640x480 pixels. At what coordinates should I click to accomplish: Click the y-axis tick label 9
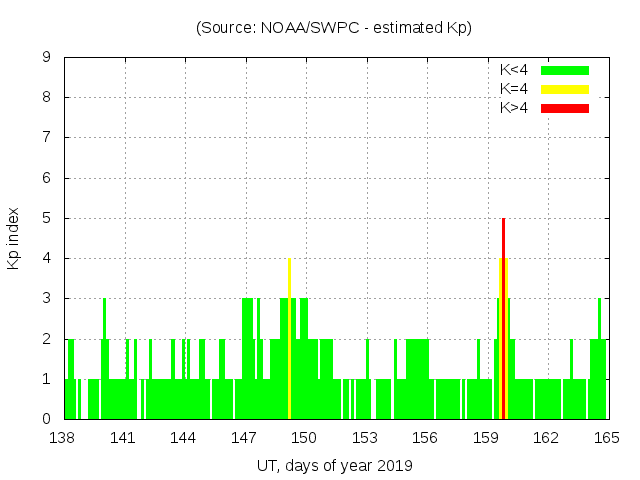[x=46, y=58]
